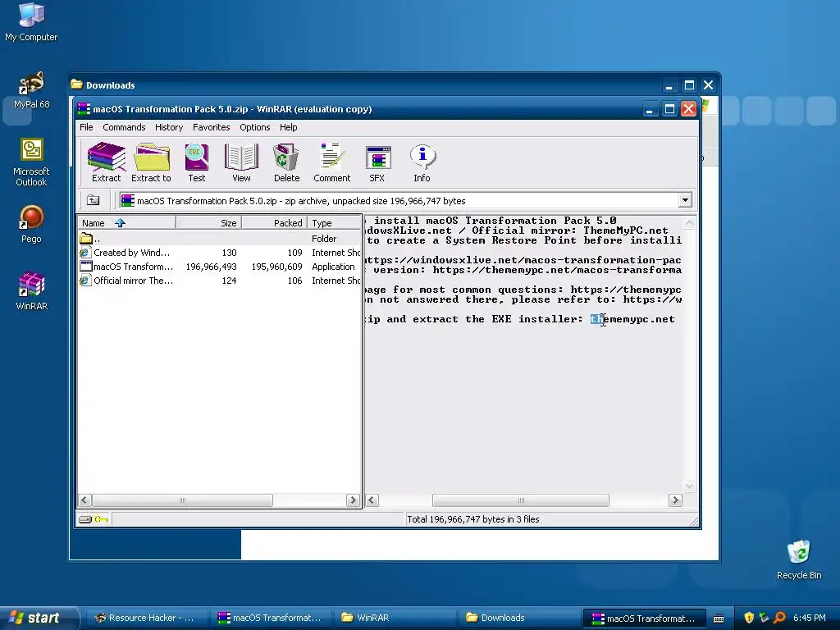Click the Extract to toolbar icon
The image size is (840, 630).
coord(151,162)
